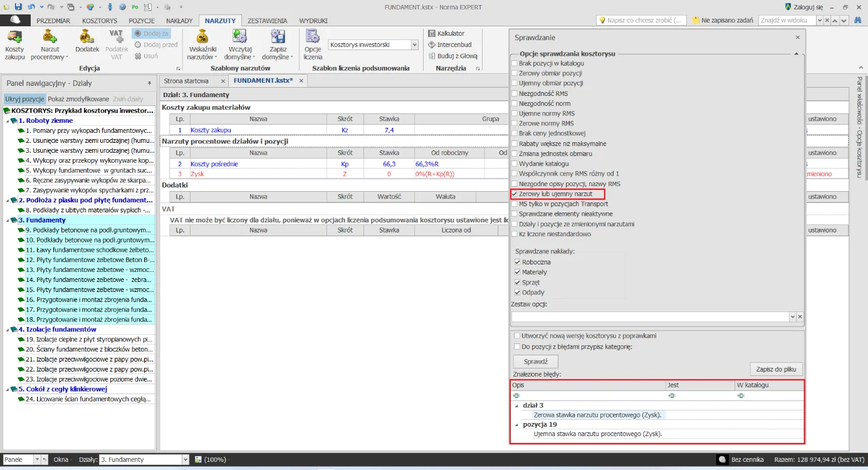Open the Strona startowa document tab
The width and height of the screenshot is (868, 470).
pos(186,81)
